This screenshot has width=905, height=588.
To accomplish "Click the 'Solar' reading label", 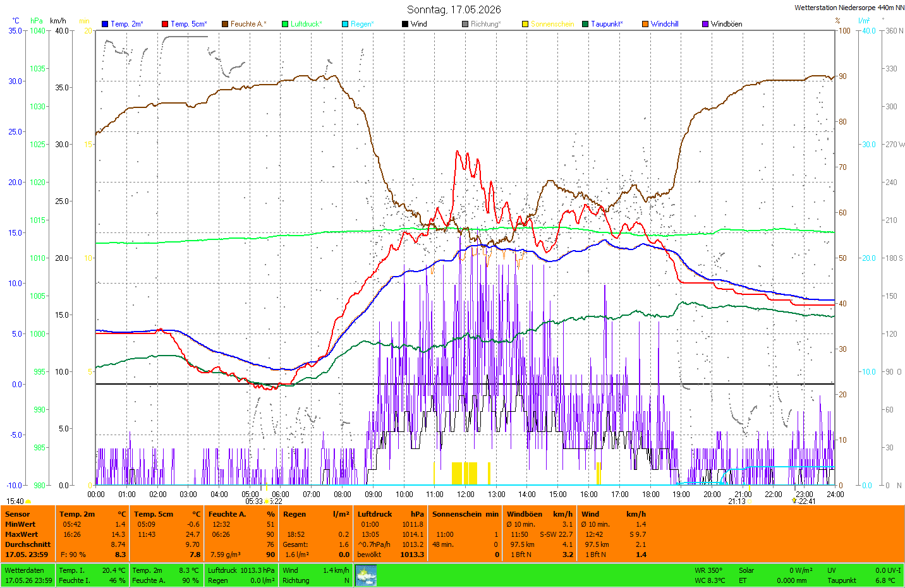I will pos(746,570).
